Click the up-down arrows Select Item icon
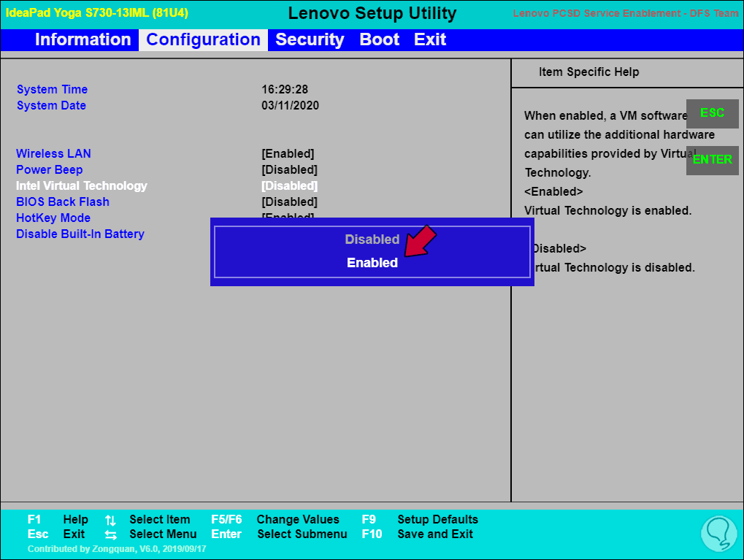This screenshot has width=744, height=560. [110, 520]
